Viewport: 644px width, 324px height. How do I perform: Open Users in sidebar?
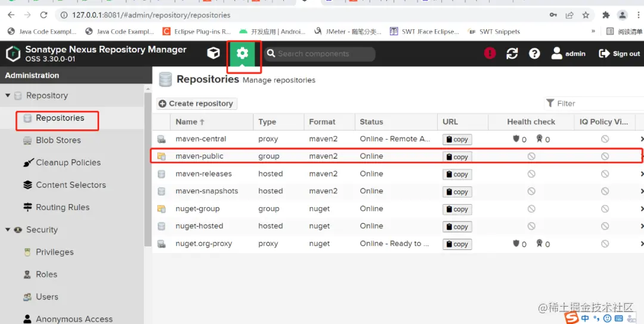pos(47,297)
